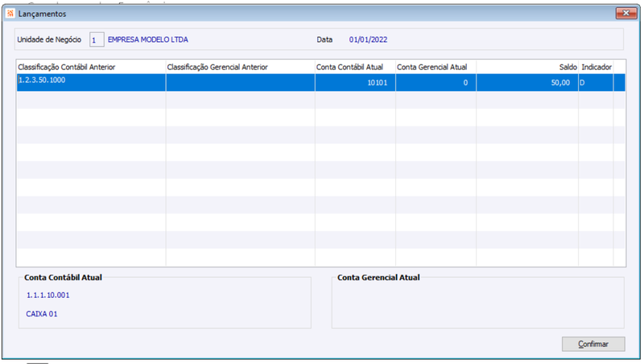Click the CAIXA 01 account name
This screenshot has height=364, width=644.
[x=42, y=314]
